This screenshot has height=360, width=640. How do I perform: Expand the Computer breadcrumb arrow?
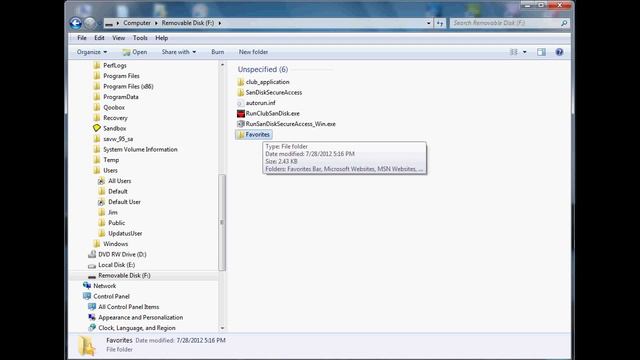[x=156, y=23]
